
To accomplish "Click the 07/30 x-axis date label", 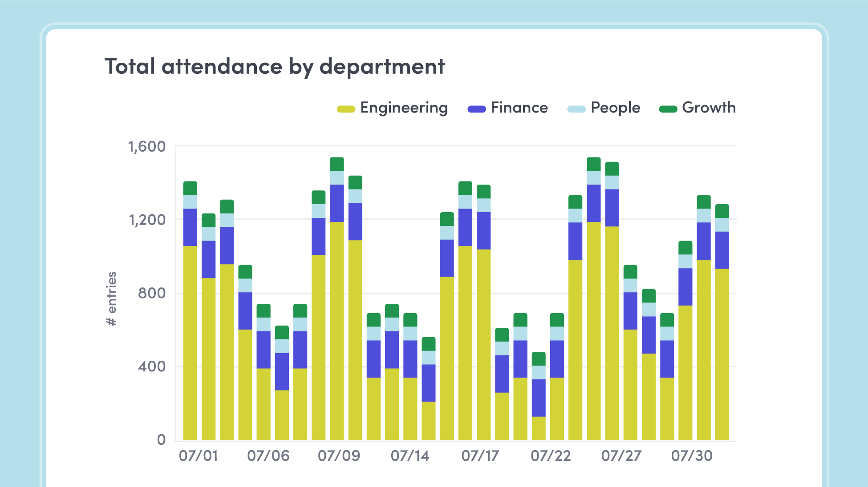I will (x=692, y=456).
